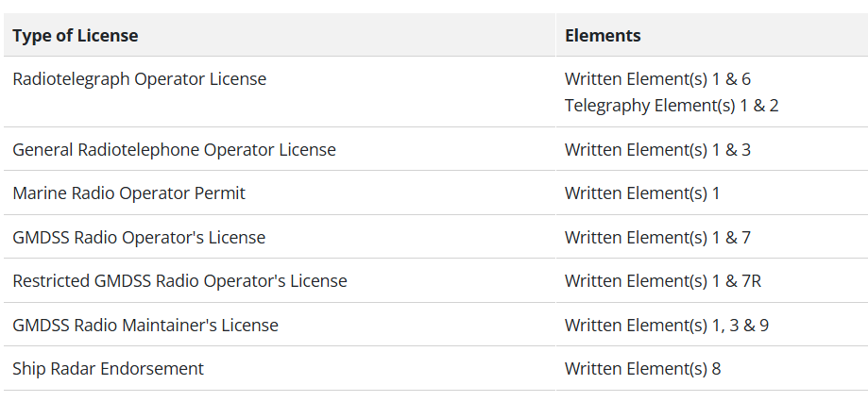Select General Radiotelephone Operator License cell
This screenshot has width=868, height=402.
(174, 149)
